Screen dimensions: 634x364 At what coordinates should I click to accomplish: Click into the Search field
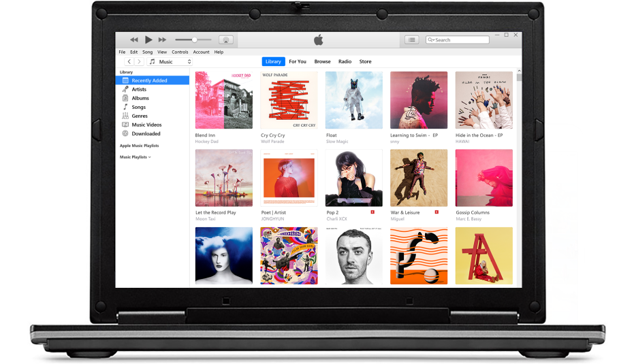[x=458, y=39]
